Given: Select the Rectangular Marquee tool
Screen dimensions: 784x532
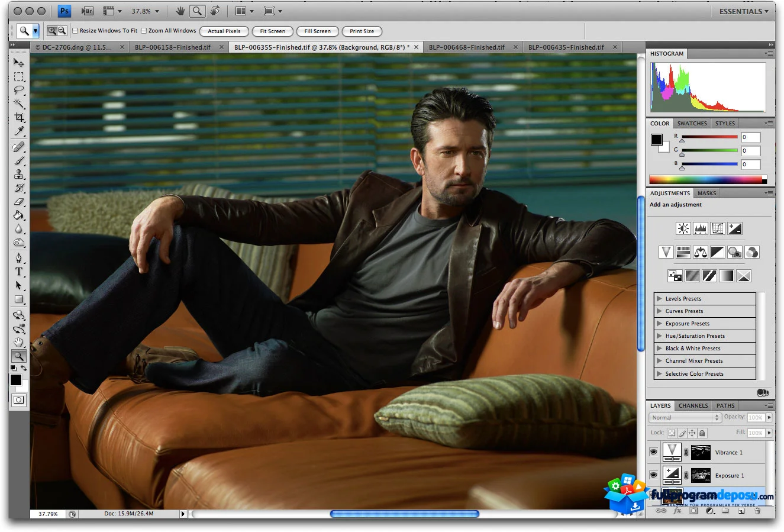Looking at the screenshot, I should (19, 77).
